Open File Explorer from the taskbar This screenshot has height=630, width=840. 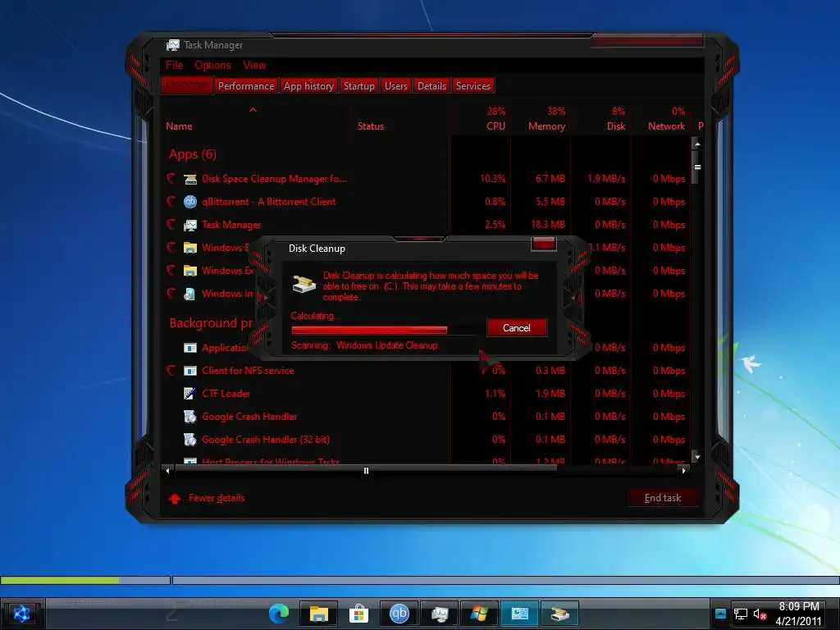(x=319, y=614)
